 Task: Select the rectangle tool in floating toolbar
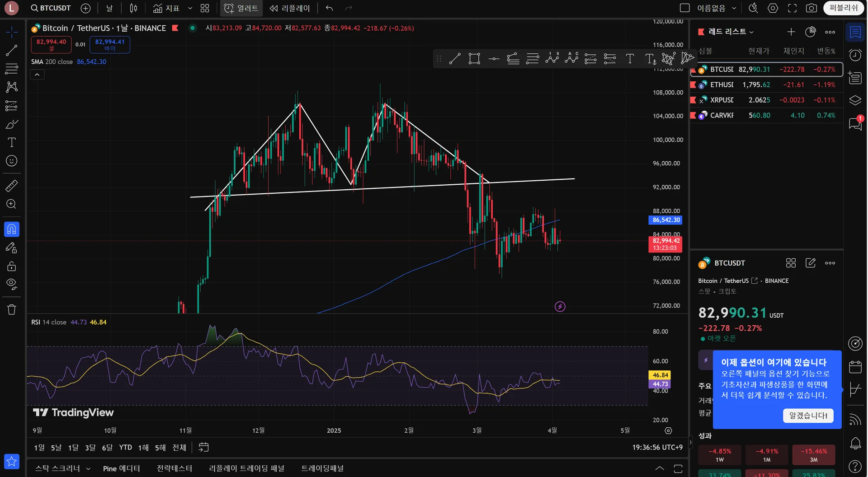pyautogui.click(x=474, y=59)
